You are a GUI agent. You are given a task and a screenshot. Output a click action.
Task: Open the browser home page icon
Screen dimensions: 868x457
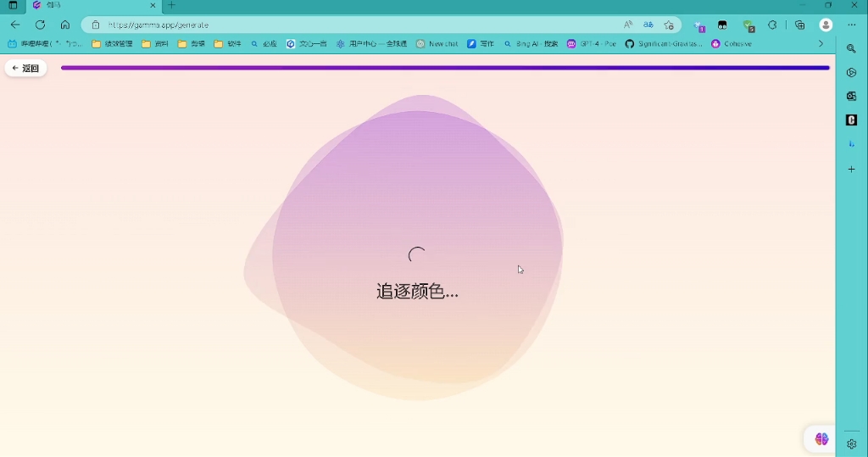tap(65, 25)
